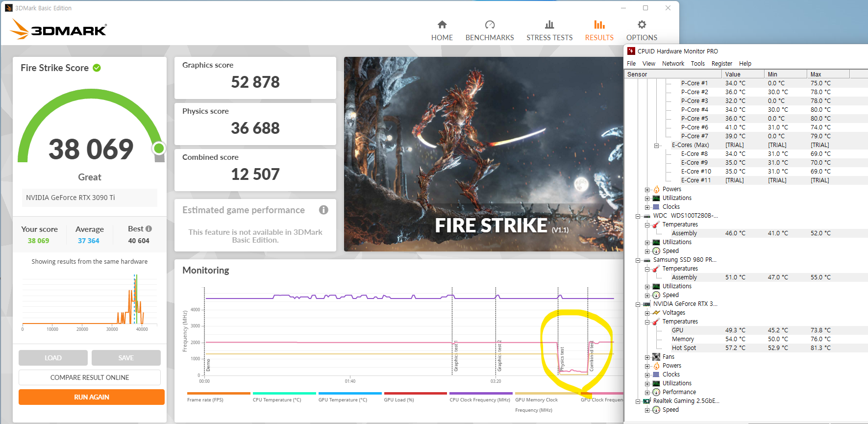
Task: Open OPTIONS gear in 3DMark
Action: point(642,30)
